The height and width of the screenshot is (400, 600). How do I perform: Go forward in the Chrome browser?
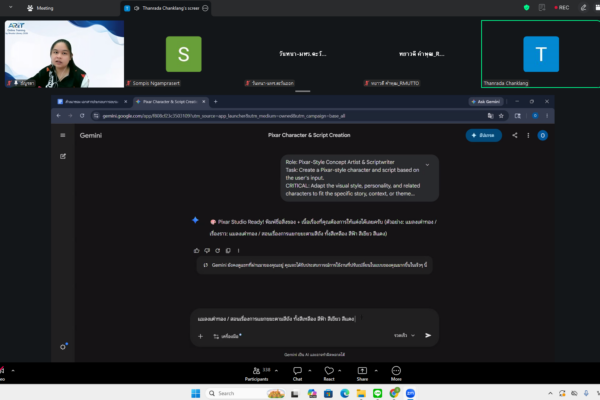pyautogui.click(x=70, y=116)
